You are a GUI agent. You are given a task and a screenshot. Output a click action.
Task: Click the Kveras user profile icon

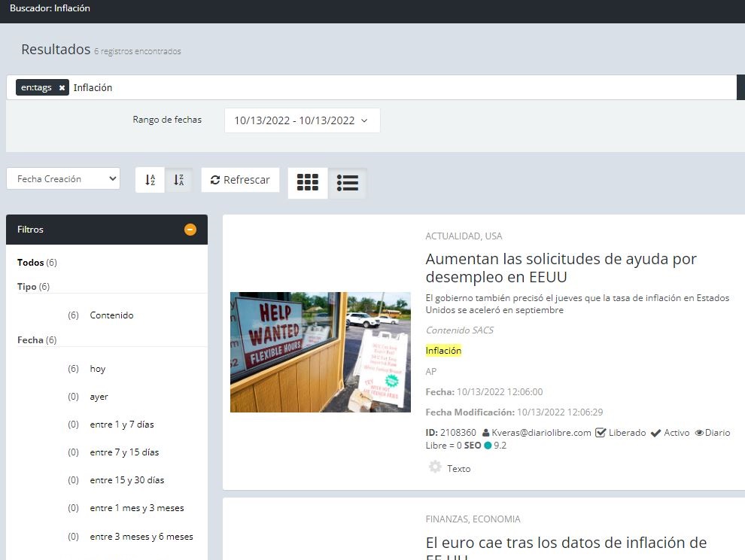(489, 432)
